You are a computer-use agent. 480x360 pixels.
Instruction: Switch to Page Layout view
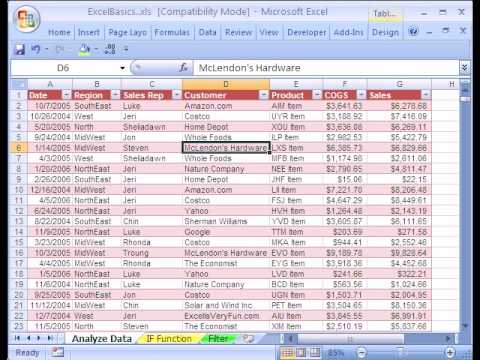(x=301, y=352)
